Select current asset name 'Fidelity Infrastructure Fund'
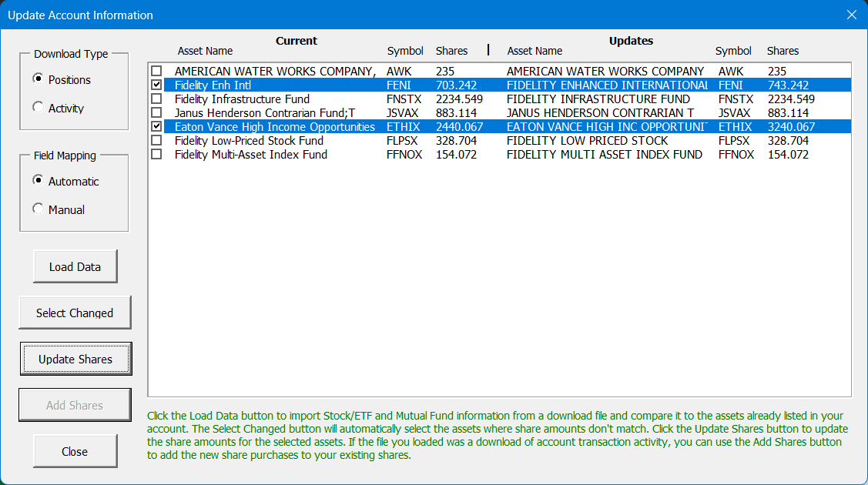 (242, 99)
